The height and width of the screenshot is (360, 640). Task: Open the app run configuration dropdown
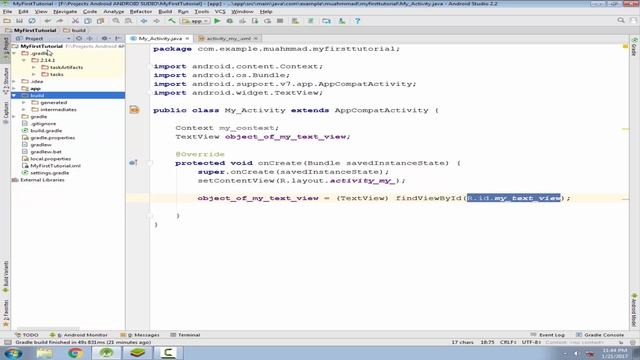click(195, 21)
